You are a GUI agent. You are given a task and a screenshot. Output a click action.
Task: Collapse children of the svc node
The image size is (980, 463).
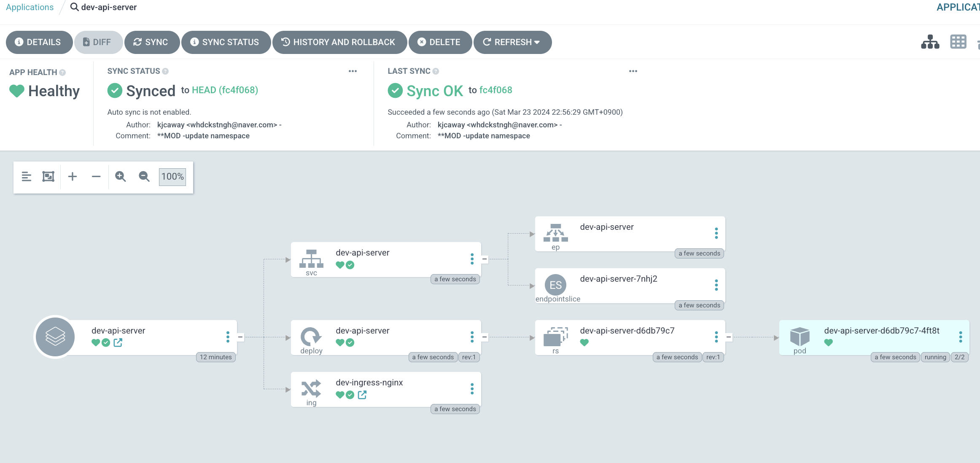485,259
